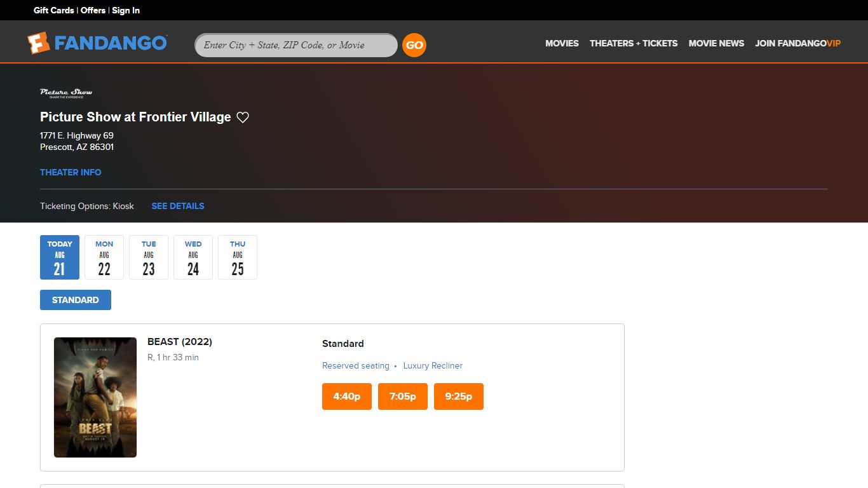Open the MOVIES menu

pos(562,43)
